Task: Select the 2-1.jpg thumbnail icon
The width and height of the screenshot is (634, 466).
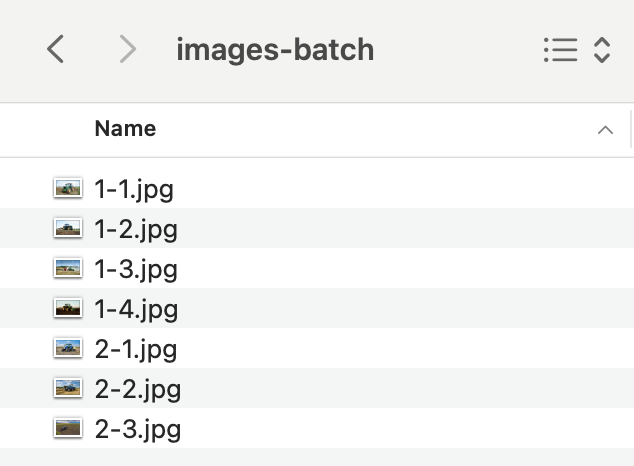Action: tap(67, 348)
